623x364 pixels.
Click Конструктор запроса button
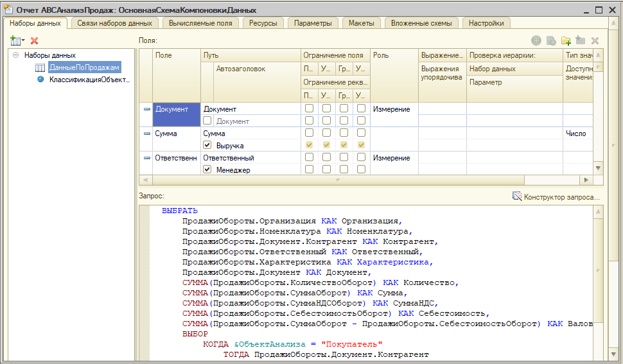coord(561,197)
